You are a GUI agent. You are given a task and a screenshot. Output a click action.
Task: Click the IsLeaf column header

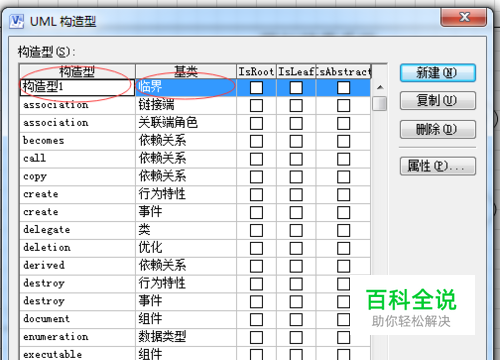[296, 71]
